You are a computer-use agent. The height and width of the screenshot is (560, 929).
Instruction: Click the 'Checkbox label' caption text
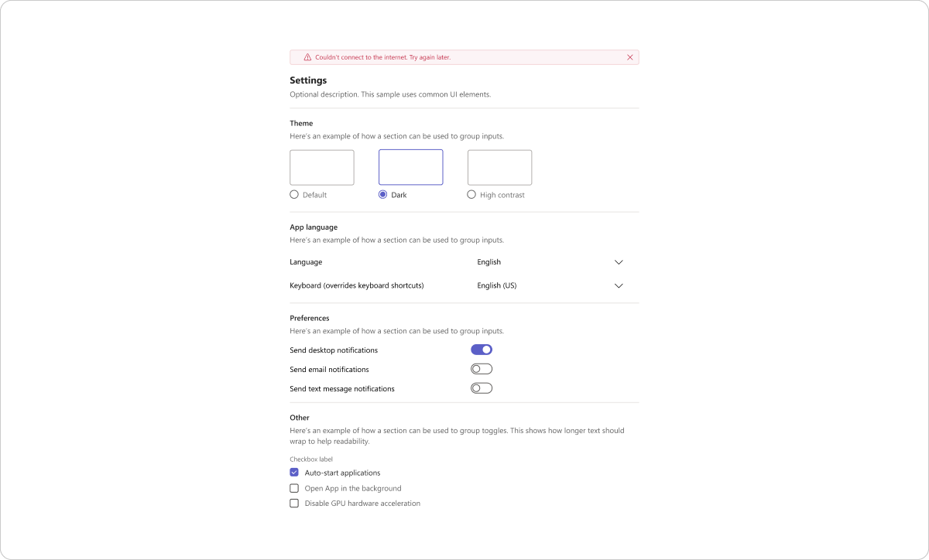[x=311, y=459]
